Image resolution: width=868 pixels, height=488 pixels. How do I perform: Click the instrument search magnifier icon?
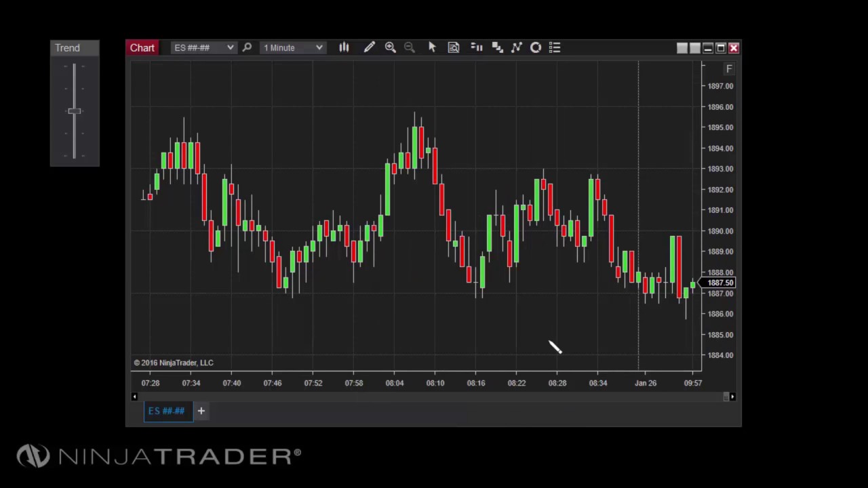click(x=247, y=47)
